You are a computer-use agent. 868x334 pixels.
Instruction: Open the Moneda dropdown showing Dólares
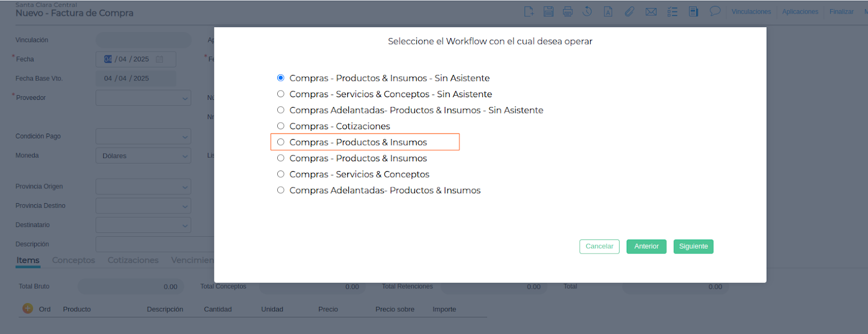coord(143,156)
